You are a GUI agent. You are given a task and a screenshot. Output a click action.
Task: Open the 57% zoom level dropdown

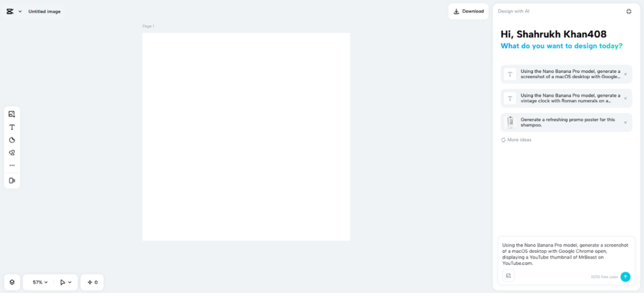coord(40,282)
